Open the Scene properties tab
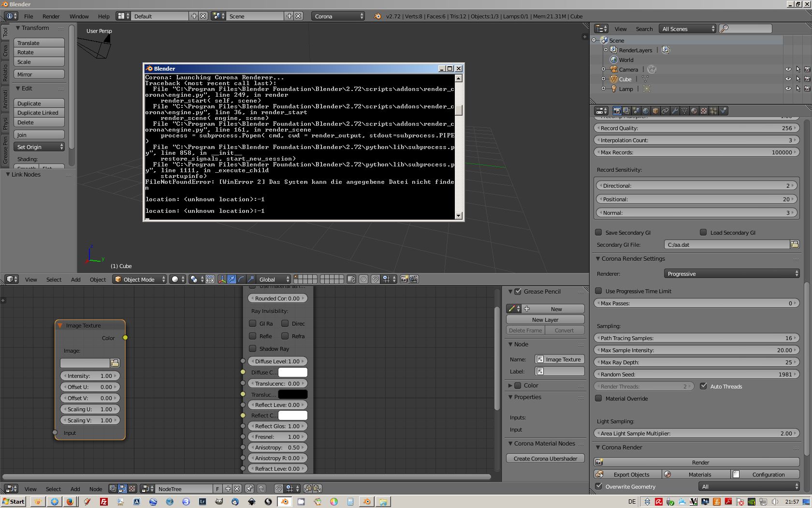 pyautogui.click(x=636, y=111)
